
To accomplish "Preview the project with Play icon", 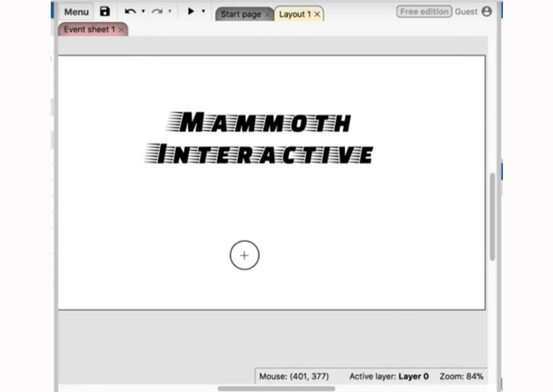I will tap(191, 12).
